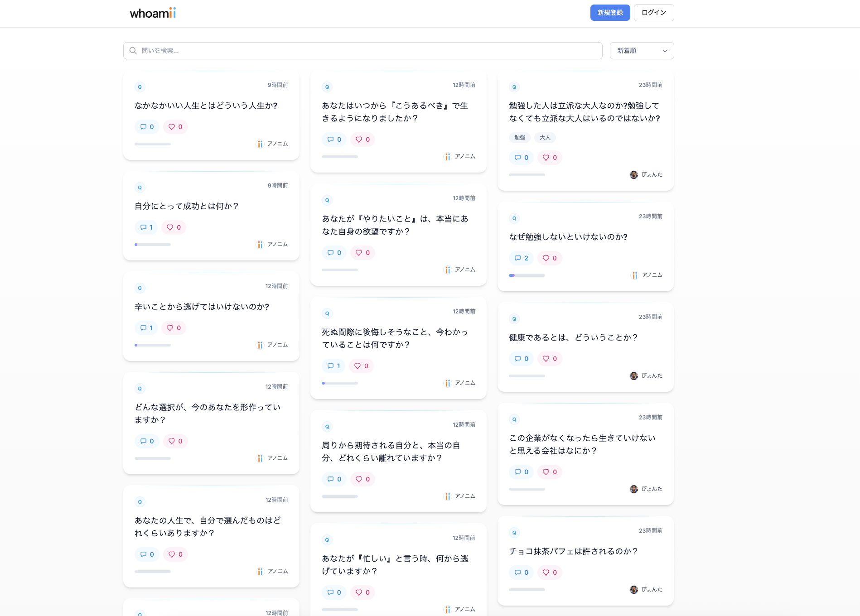
Task: Click Q badge on チョコ抹茶パフェ question card
Action: 514,533
